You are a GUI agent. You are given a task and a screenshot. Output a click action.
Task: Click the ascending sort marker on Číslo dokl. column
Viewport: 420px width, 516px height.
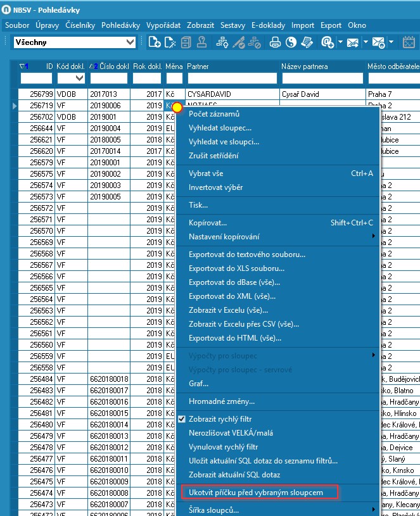coord(94,66)
